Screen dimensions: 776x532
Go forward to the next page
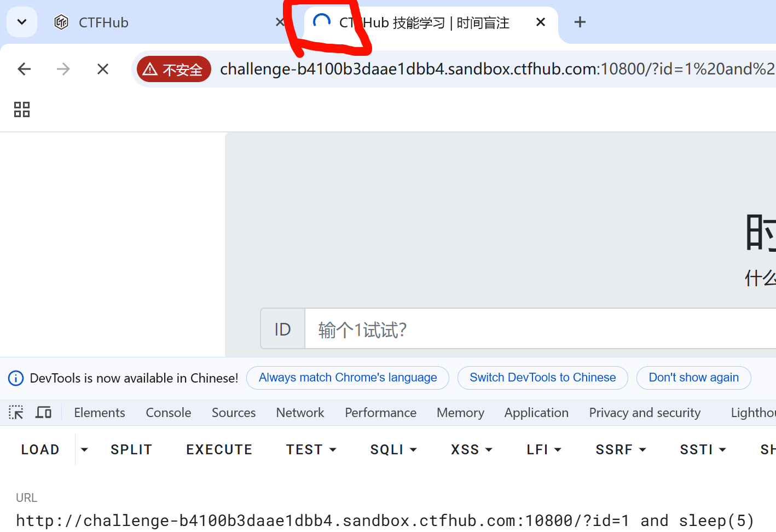(x=63, y=69)
